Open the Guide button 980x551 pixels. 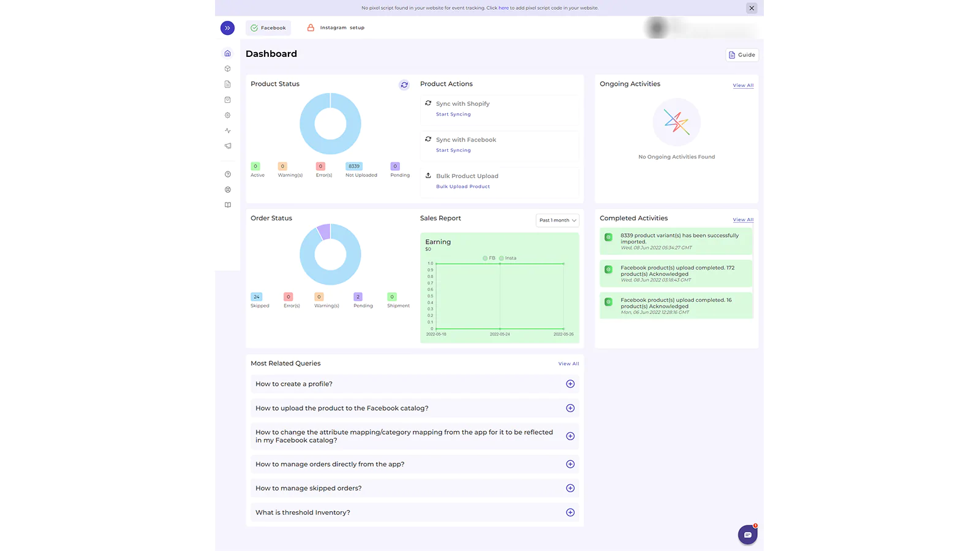click(x=742, y=55)
